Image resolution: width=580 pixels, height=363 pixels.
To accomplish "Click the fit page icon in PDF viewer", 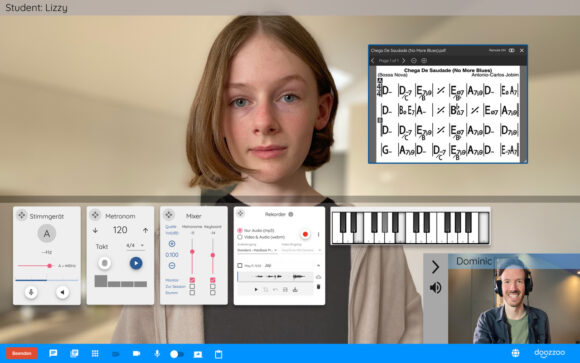I will [424, 60].
